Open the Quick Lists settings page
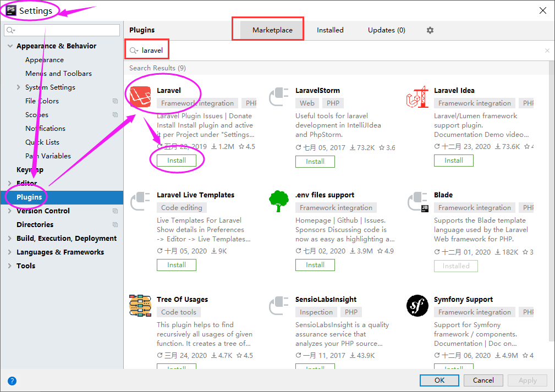This screenshot has width=555, height=392. [42, 142]
